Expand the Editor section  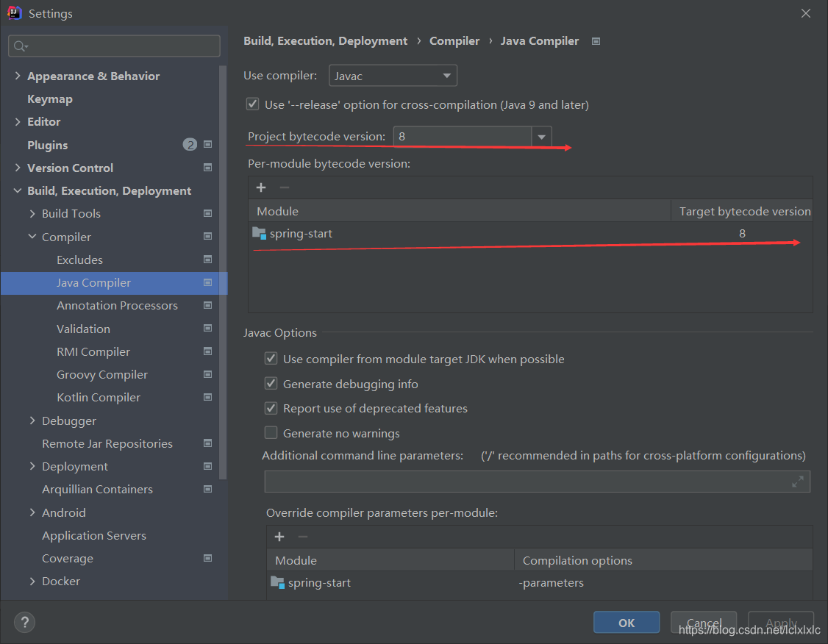point(18,121)
